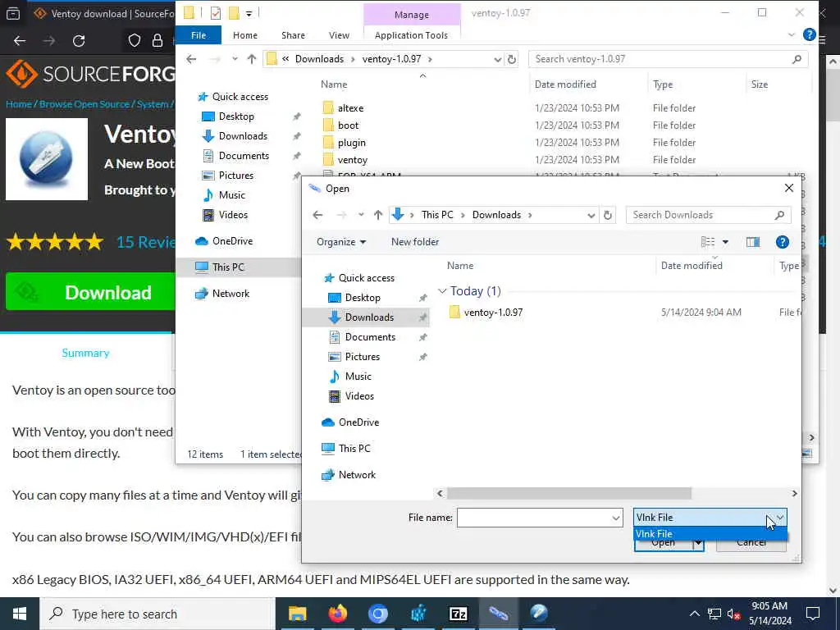Open recent locations dropdown in Open dialog
Image resolution: width=840 pixels, height=630 pixels.
(x=361, y=215)
